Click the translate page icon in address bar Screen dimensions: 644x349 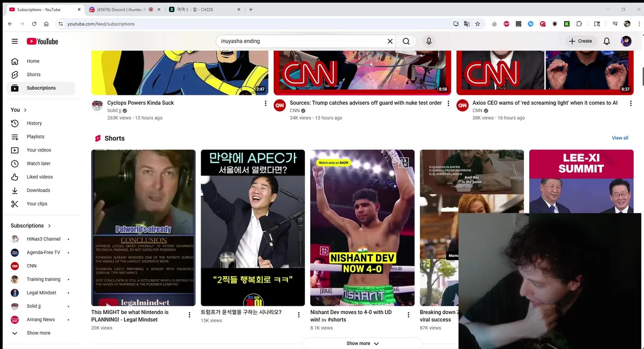(467, 24)
